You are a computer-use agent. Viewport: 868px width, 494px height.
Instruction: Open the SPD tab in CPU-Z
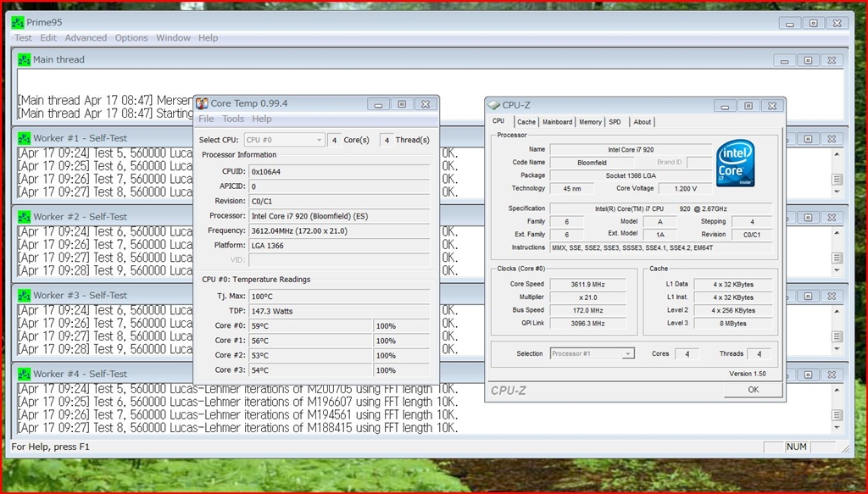(615, 122)
